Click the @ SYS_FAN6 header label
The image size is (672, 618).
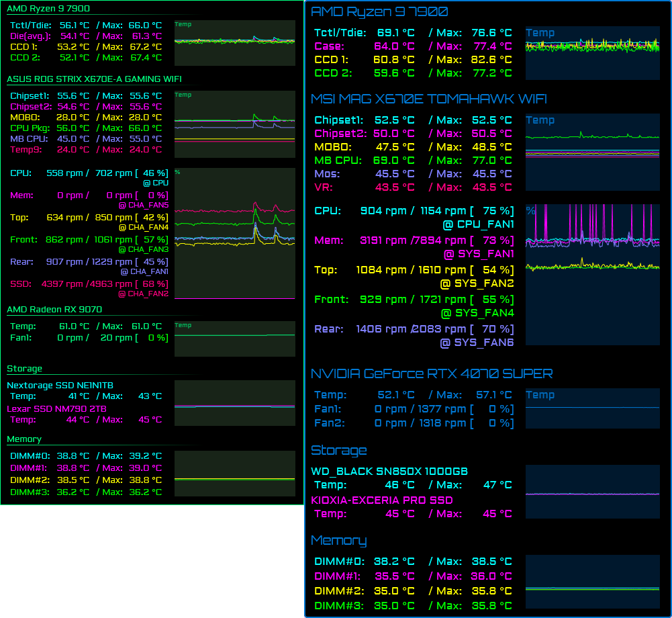pos(477,343)
